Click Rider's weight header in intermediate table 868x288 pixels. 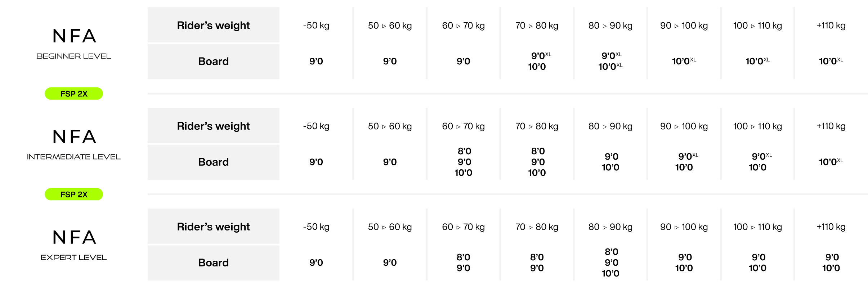coord(214,126)
